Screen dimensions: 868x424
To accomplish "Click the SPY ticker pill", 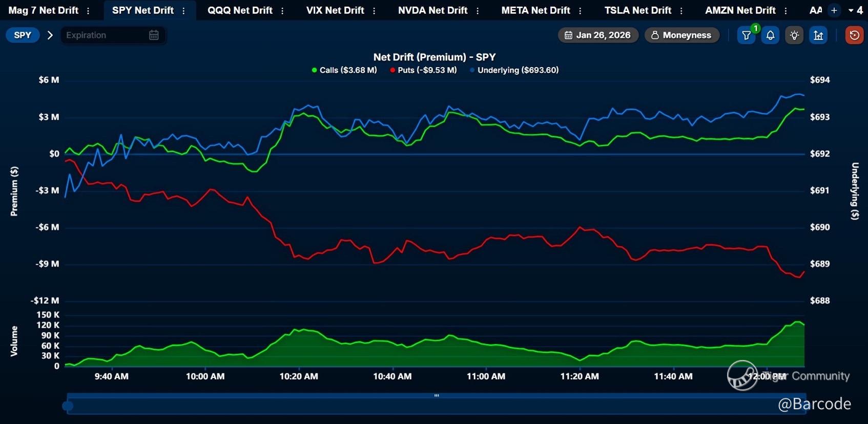I will pyautogui.click(x=23, y=35).
